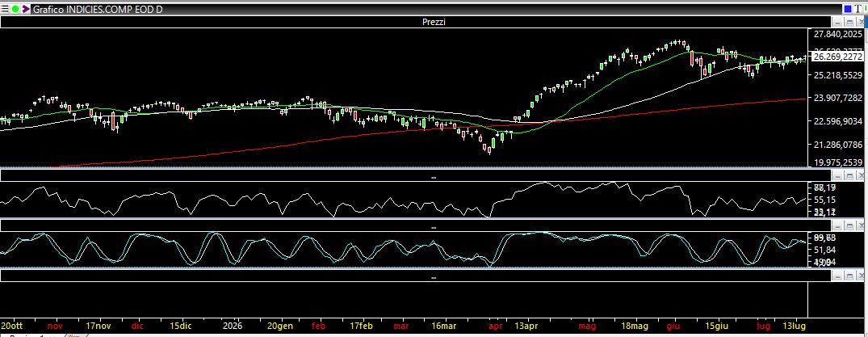The width and height of the screenshot is (868, 337).
Task: Click the red giu date label
Action: coord(675,326)
